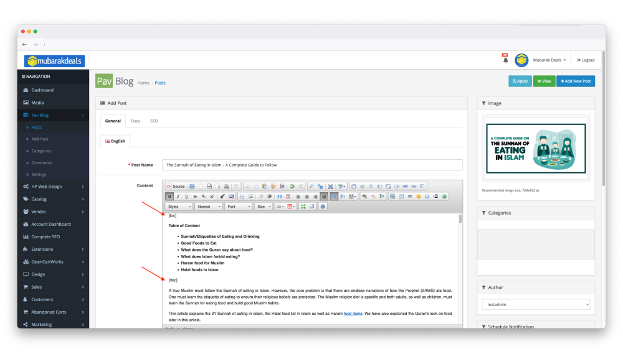Screen dimensions: 623x364
Task: Toggle italic formatting in the editor
Action: 178,195
